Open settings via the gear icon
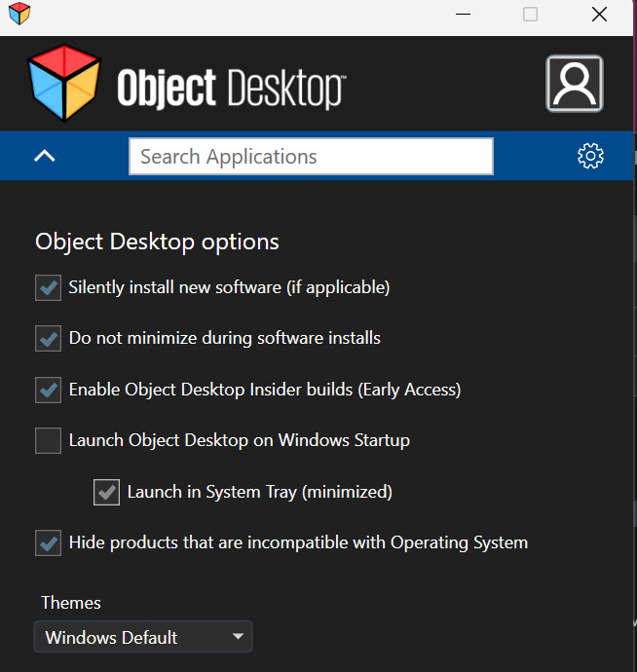This screenshot has width=637, height=672. click(x=590, y=156)
